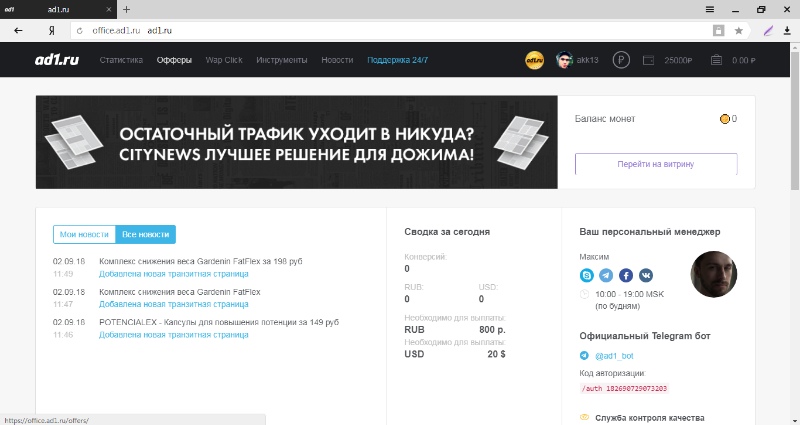Click the yellow ad1.ru coin badge
800x425 pixels.
(534, 60)
